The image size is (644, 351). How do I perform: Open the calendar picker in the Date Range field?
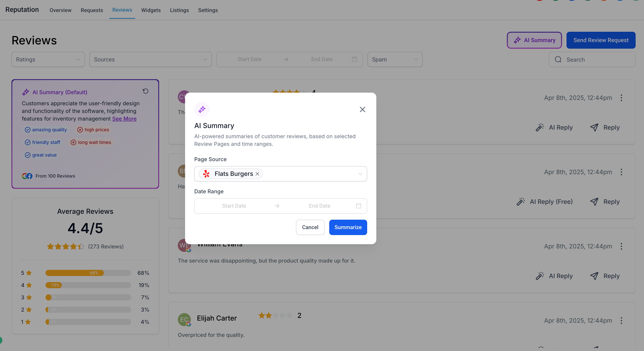click(x=359, y=206)
